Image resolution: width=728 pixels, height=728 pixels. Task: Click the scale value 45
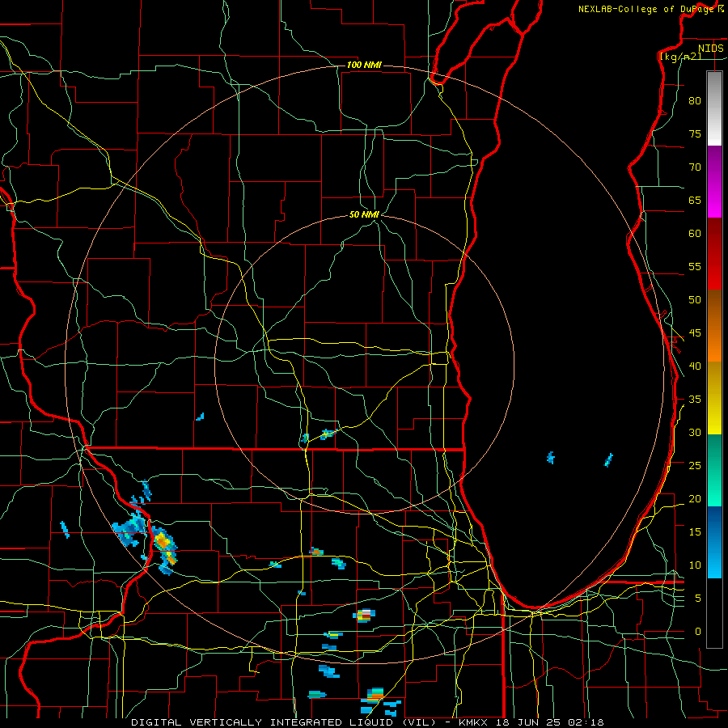point(695,333)
